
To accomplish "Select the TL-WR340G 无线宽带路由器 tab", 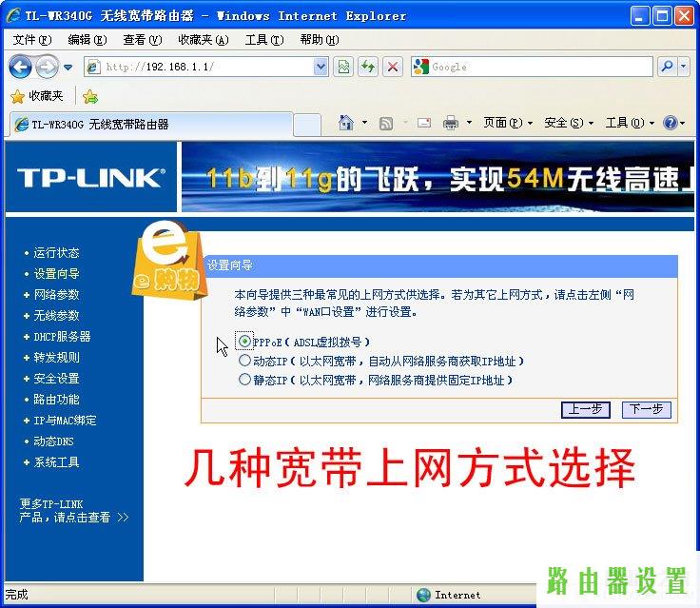I will (x=151, y=125).
